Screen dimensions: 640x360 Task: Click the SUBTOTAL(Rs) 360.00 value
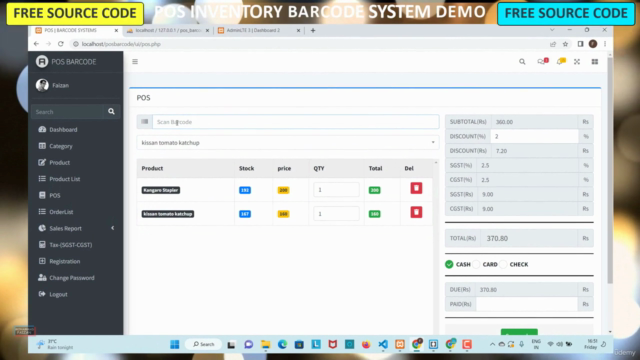[x=535, y=122]
